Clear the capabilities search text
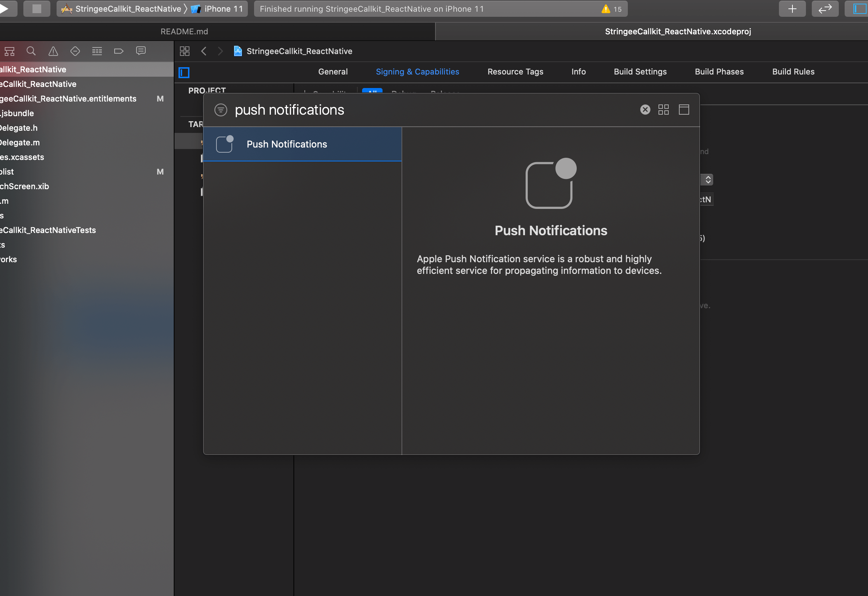The height and width of the screenshot is (596, 868). click(645, 110)
